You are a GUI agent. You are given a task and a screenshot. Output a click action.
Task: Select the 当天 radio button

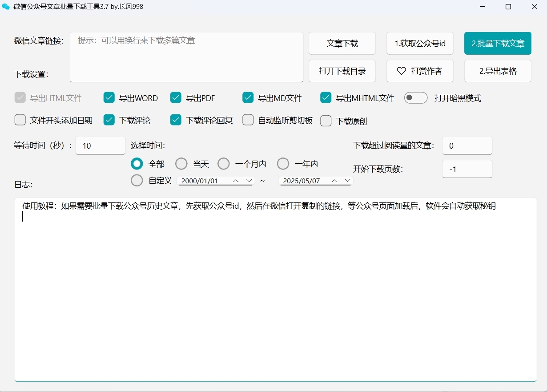click(x=181, y=164)
